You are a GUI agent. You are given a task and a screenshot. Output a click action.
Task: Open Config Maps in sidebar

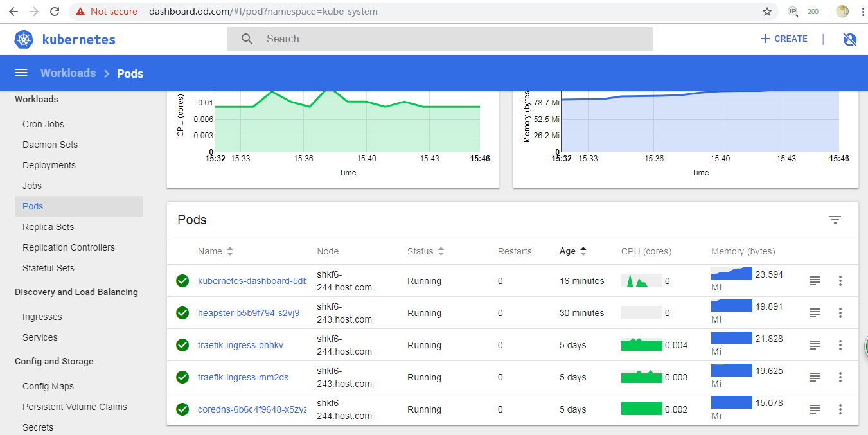48,386
